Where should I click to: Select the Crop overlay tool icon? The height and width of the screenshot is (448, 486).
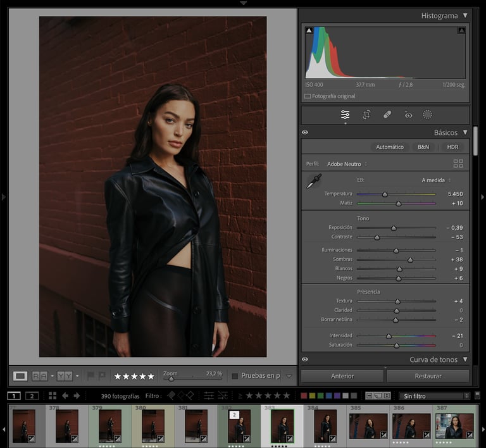366,115
